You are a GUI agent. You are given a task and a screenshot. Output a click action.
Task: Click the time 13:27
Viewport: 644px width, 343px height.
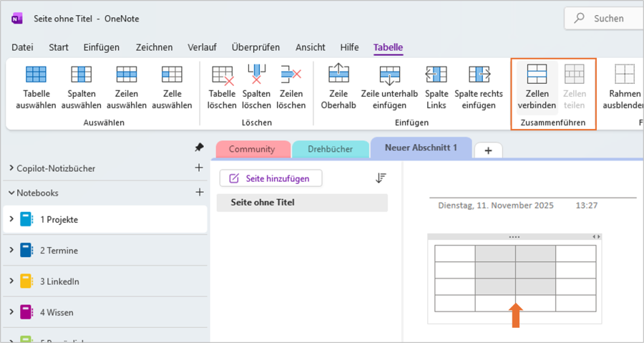coord(587,205)
